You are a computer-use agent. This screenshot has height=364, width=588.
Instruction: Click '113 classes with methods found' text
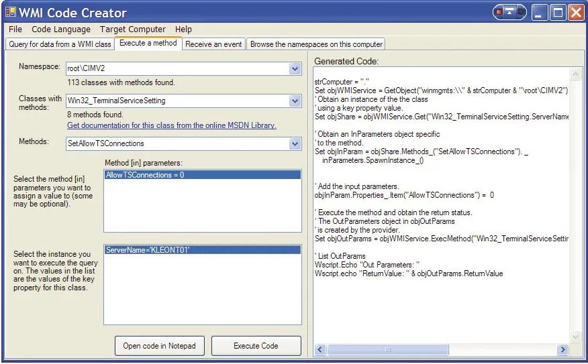121,82
